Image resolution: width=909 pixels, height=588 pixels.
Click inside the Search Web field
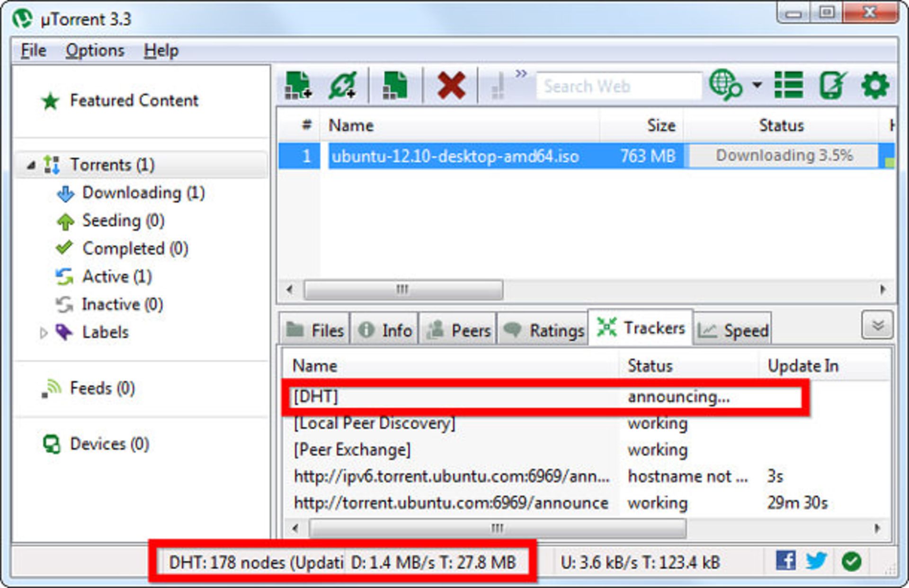tap(619, 86)
